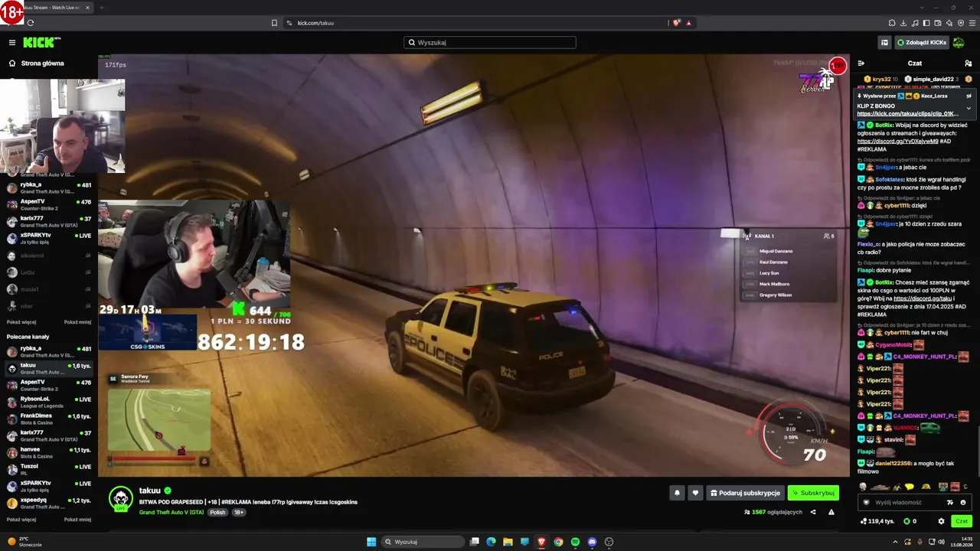Expand the pinned message with the chevron
The height and width of the screenshot is (551, 980).
pos(969,108)
